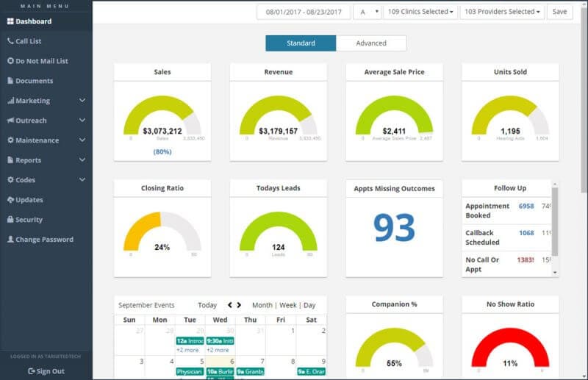Click the Security lock icon

point(10,220)
